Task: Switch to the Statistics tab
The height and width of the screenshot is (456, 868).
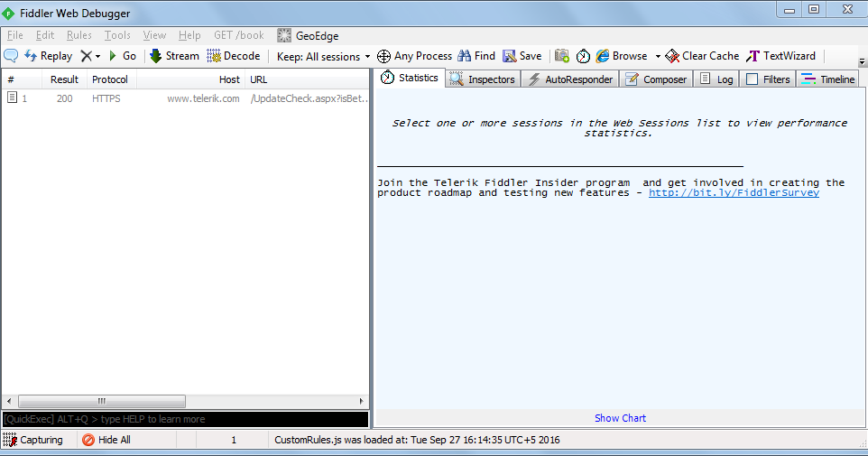Action: pos(411,79)
